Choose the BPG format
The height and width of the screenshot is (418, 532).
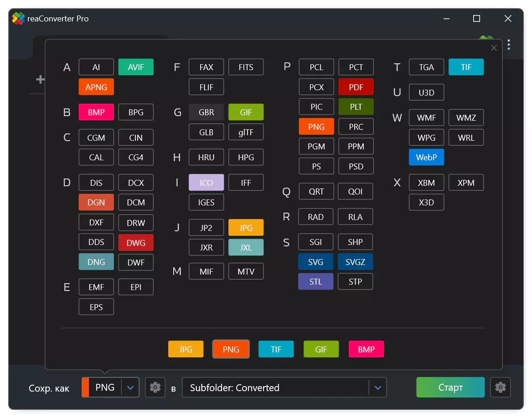coord(136,112)
